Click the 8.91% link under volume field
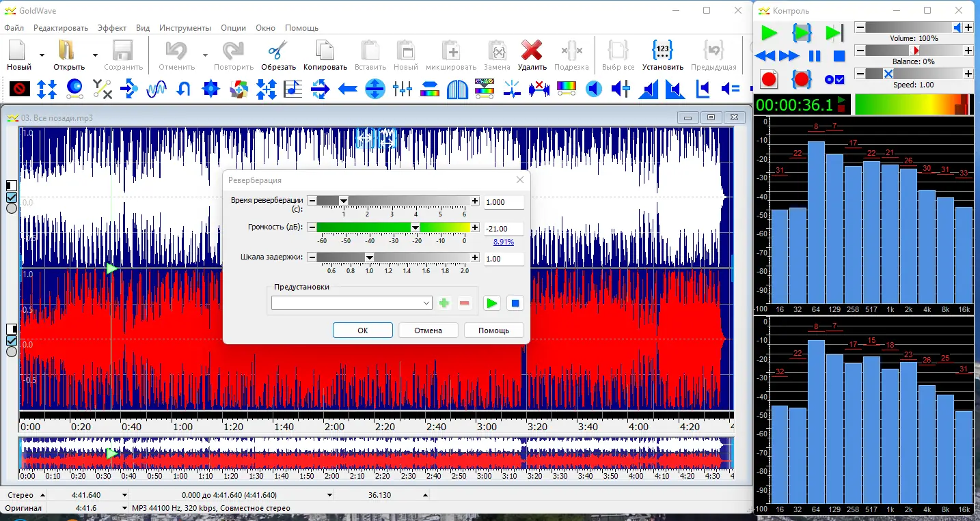 pyautogui.click(x=504, y=242)
